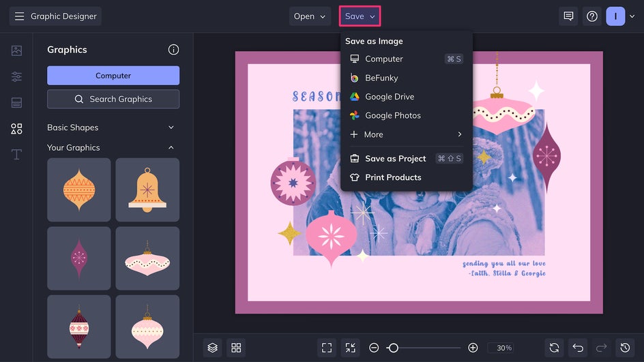The height and width of the screenshot is (362, 644).
Task: Open the Open dropdown
Action: [310, 16]
